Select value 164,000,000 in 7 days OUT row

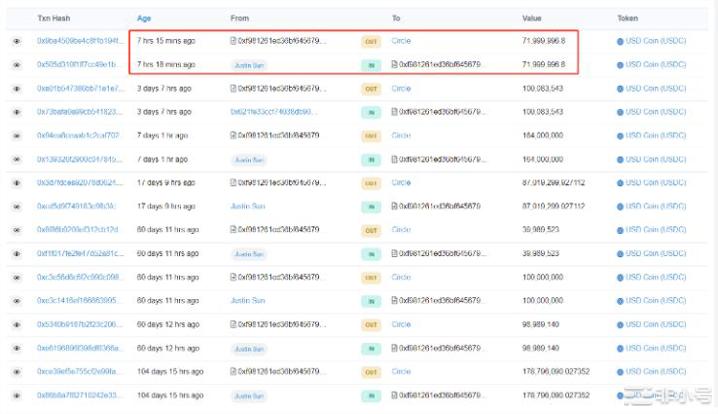click(543, 136)
